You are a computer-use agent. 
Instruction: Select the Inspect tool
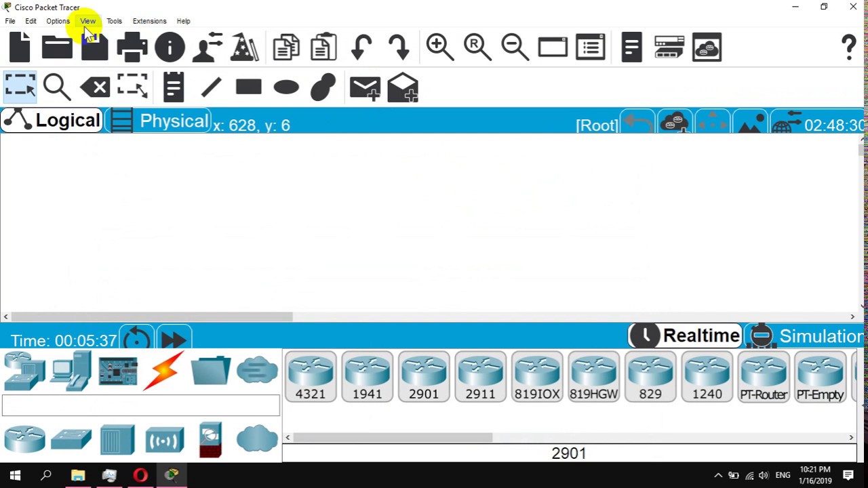[57, 87]
